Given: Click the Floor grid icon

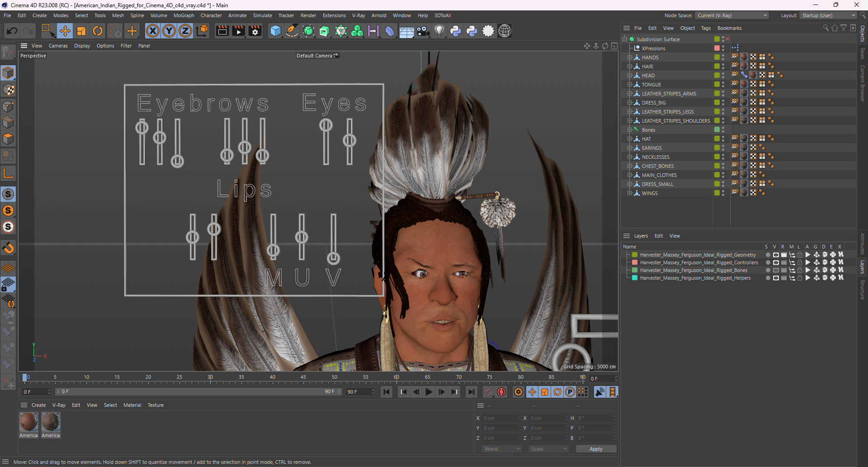Looking at the screenshot, I should click(406, 31).
